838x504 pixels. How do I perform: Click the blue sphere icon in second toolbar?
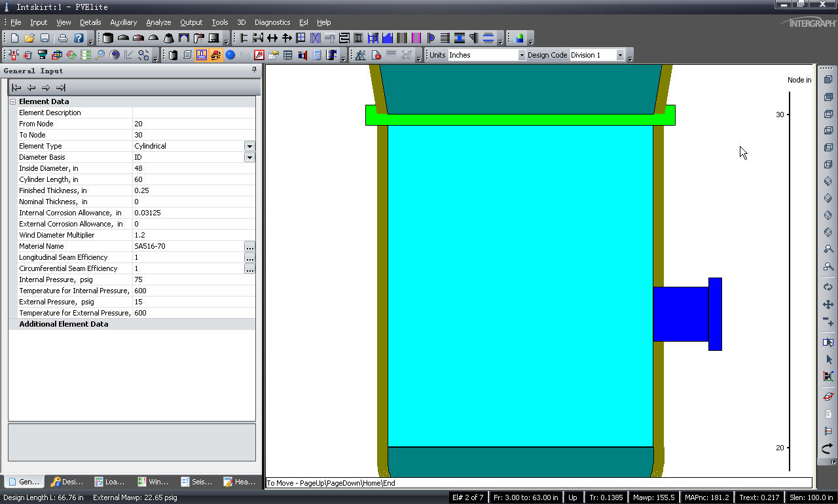(x=230, y=55)
